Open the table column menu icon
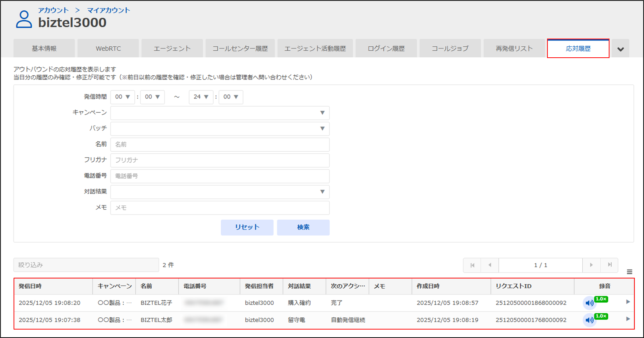The height and width of the screenshot is (338, 644). 629,272
